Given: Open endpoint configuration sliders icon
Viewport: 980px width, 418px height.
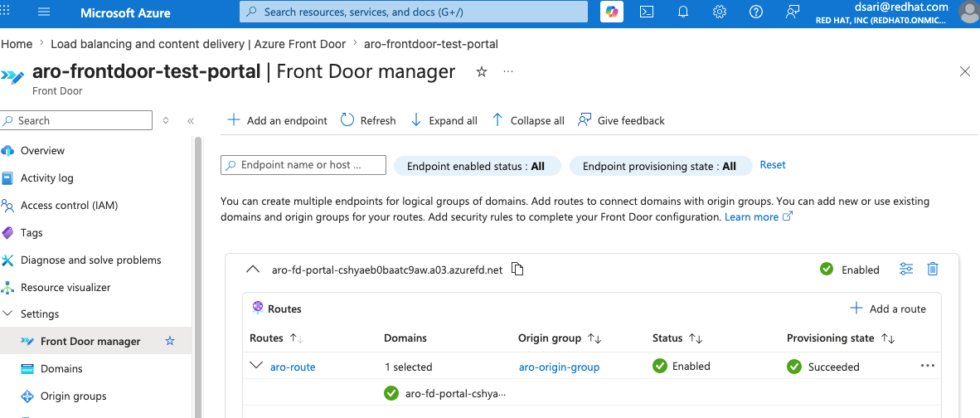Looking at the screenshot, I should pyautogui.click(x=905, y=270).
